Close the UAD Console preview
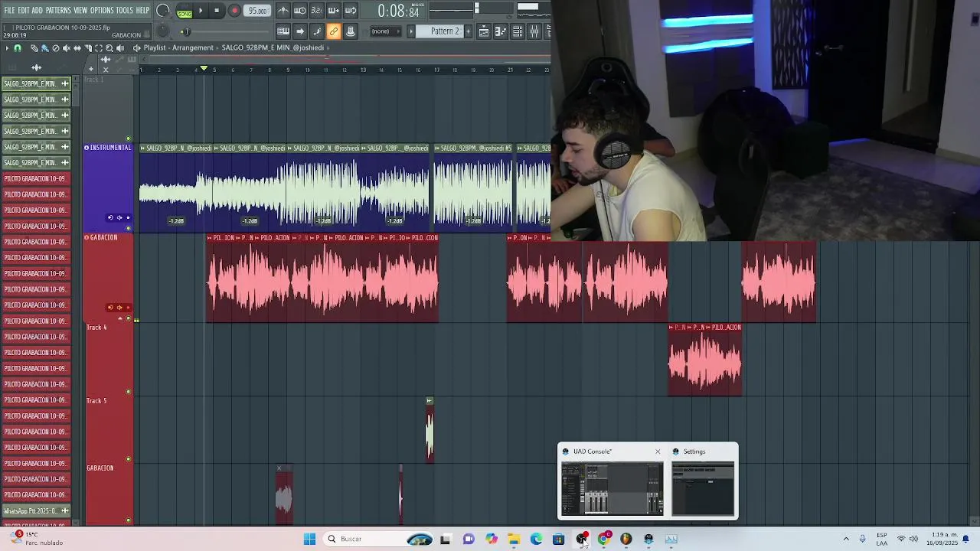 click(x=658, y=452)
